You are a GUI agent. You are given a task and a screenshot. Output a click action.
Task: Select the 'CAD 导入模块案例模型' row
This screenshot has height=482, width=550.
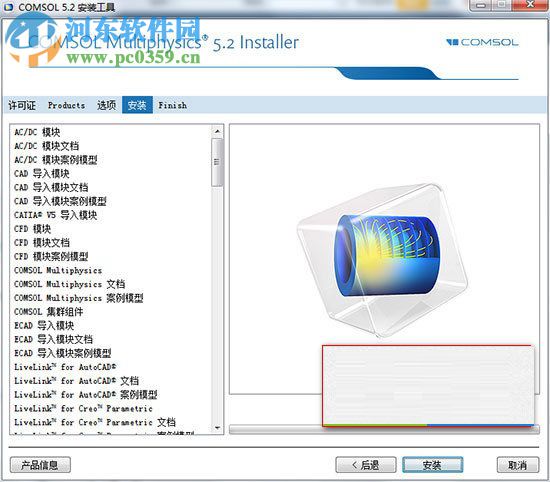[111, 201]
